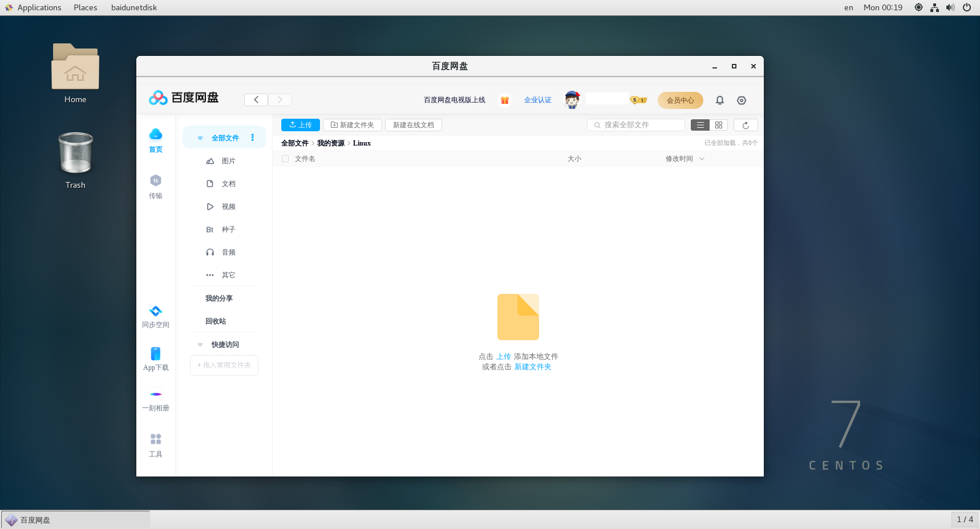Click the orange gift icon

click(504, 100)
